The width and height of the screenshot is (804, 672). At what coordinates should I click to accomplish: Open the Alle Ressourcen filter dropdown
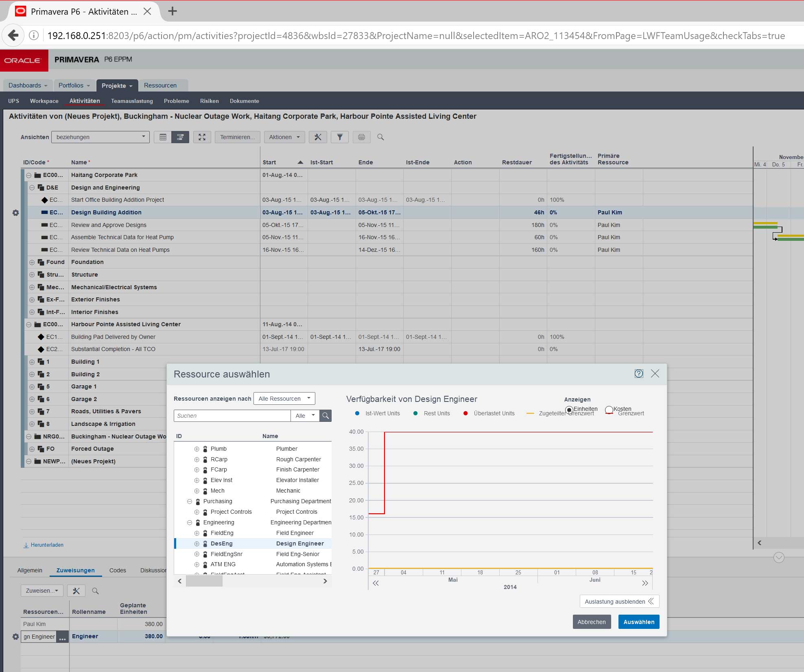point(284,399)
